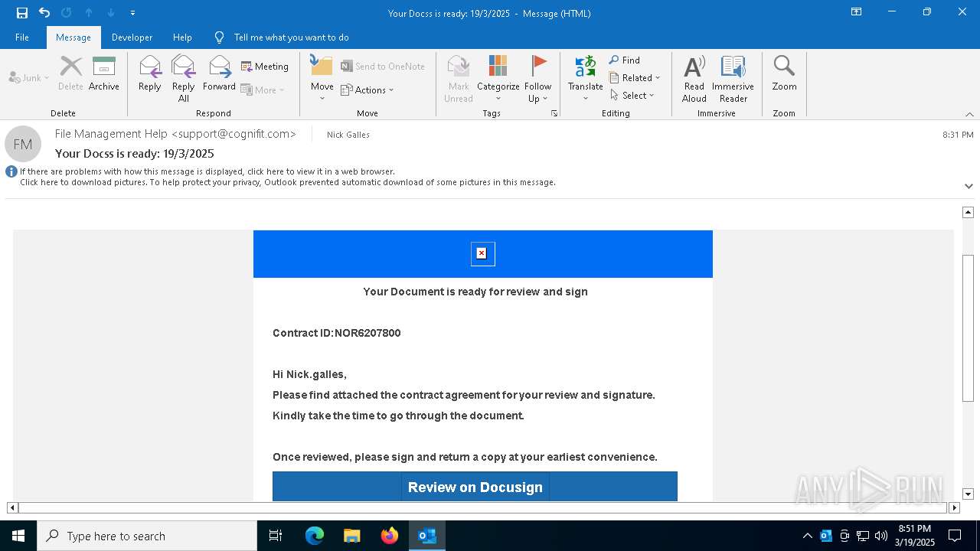Open the Customize Quick Access Toolbar arrow
This screenshot has height=551, width=980.
tap(132, 13)
